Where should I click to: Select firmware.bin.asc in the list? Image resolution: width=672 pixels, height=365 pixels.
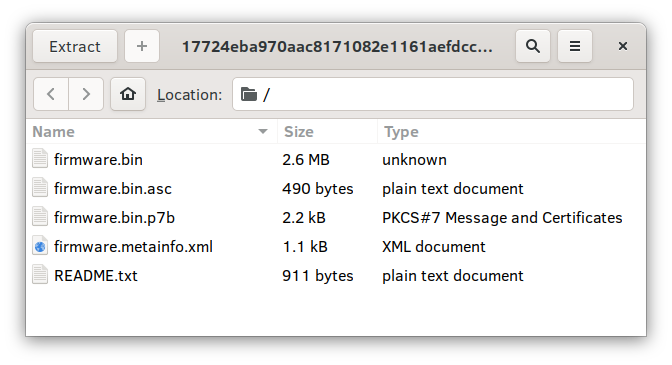pyautogui.click(x=336, y=189)
